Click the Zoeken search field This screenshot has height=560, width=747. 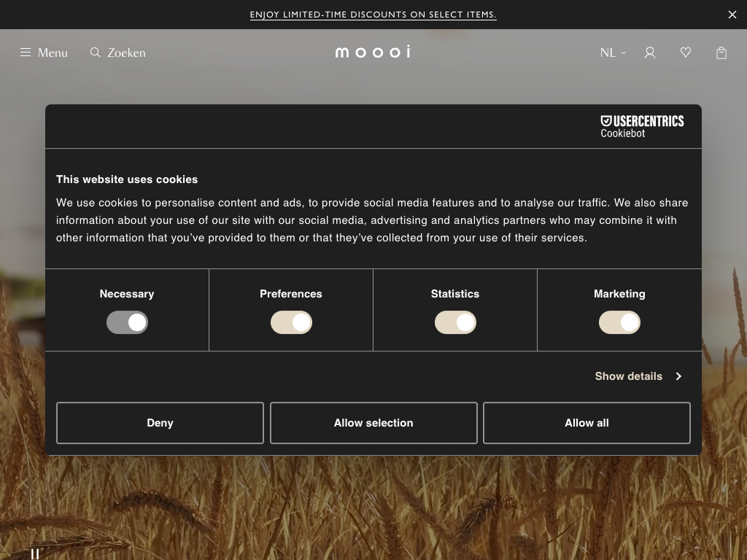tap(127, 52)
